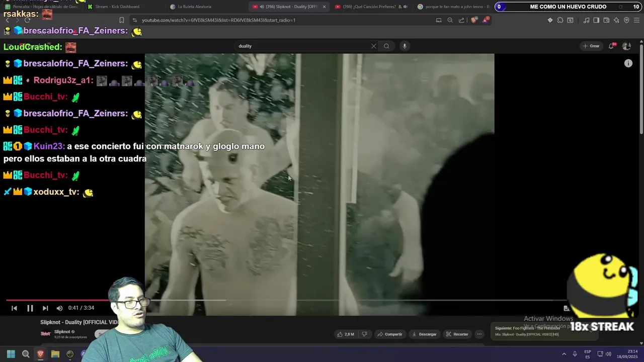Click the YouTube search magnifier button

[x=386, y=46]
